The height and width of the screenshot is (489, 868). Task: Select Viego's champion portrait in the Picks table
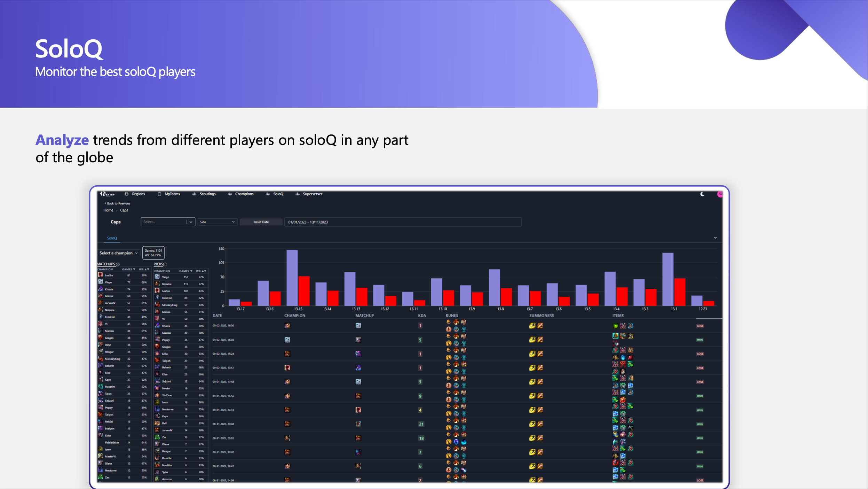point(157,277)
